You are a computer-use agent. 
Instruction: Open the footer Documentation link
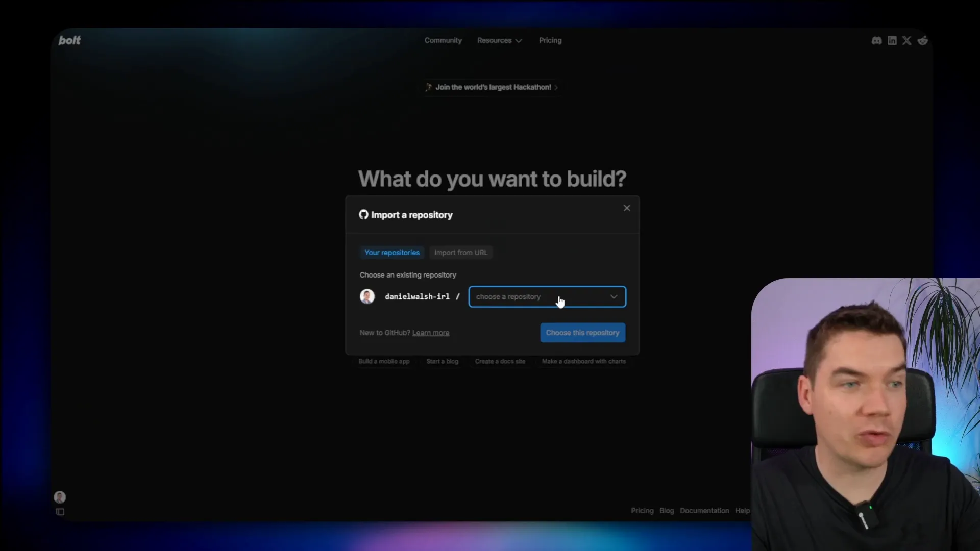pos(704,511)
